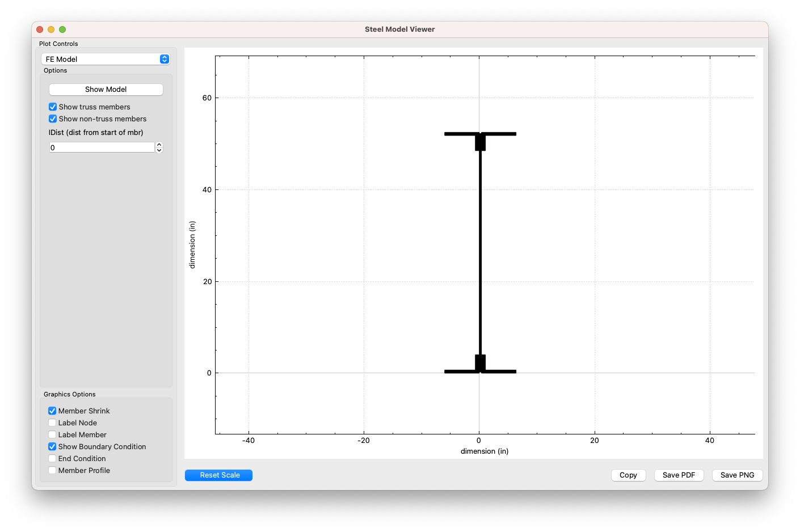Increment IDist with the up stepper arrow
Screen dimensions: 800x532
click(159, 145)
